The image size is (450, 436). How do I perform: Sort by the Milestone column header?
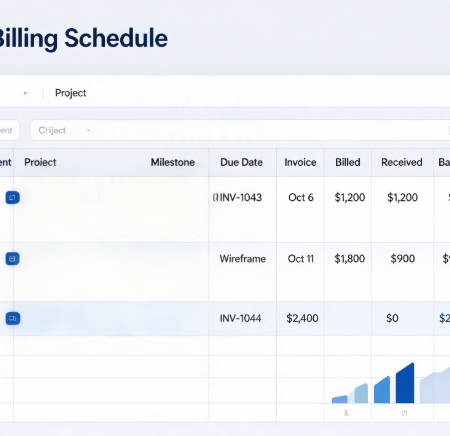tap(173, 162)
